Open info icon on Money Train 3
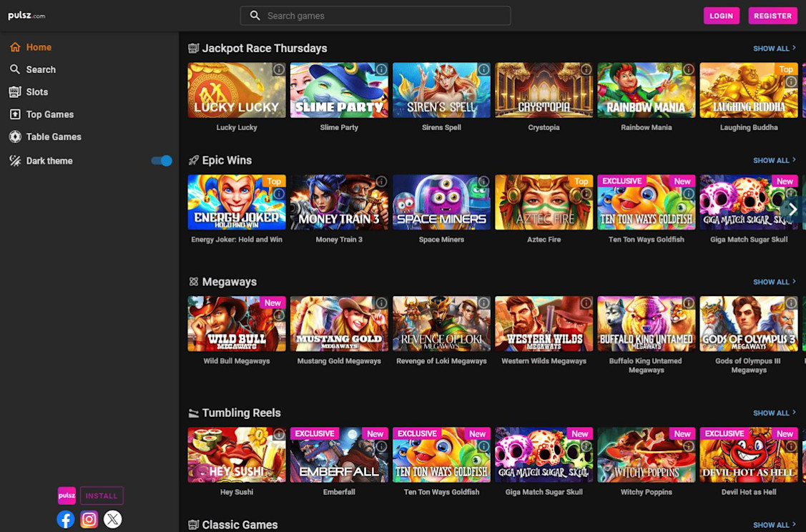Screen dimensions: 806x532 click(381, 181)
